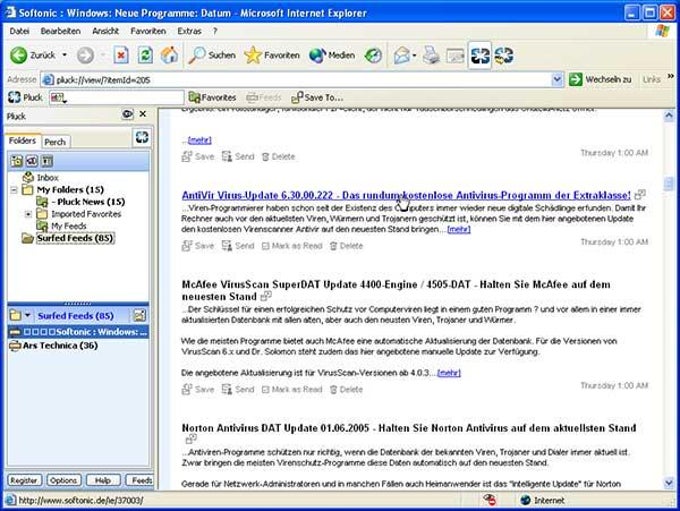Click the new folder icon in folder toolbar
Screen dimensions: 680x511
(17, 161)
